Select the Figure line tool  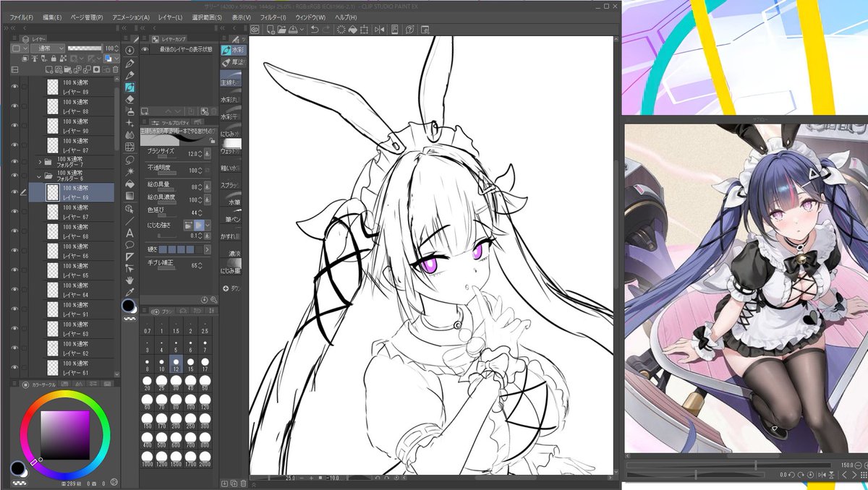click(x=130, y=220)
